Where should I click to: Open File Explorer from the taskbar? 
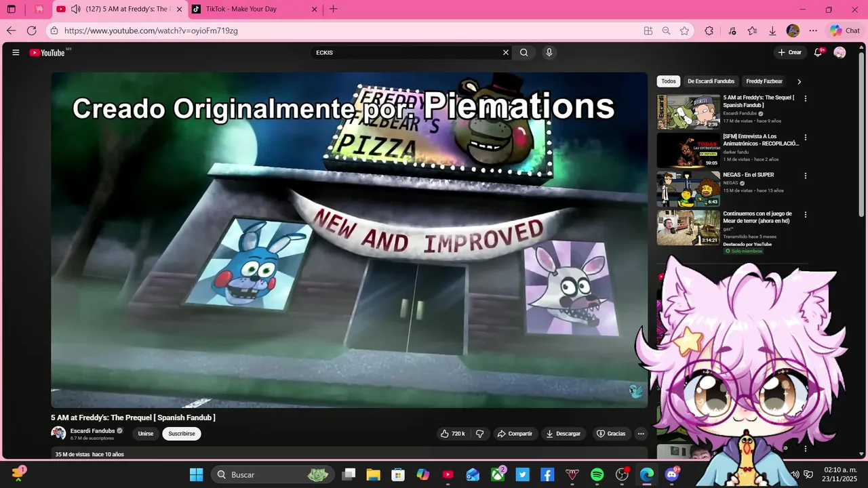point(373,474)
